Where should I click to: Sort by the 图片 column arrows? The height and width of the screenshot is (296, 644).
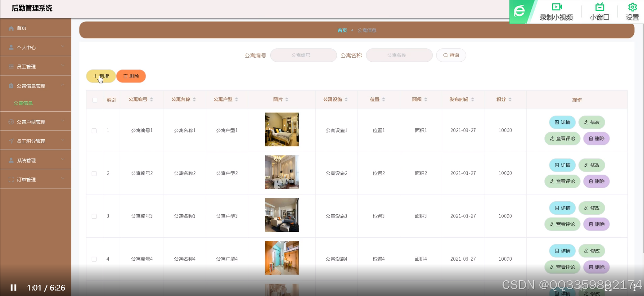287,100
